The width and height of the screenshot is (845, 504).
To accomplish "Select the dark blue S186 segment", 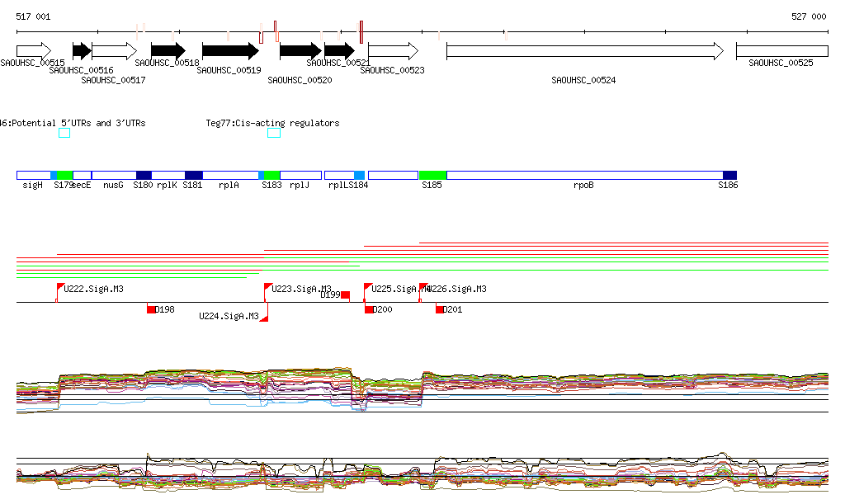I will click(729, 175).
